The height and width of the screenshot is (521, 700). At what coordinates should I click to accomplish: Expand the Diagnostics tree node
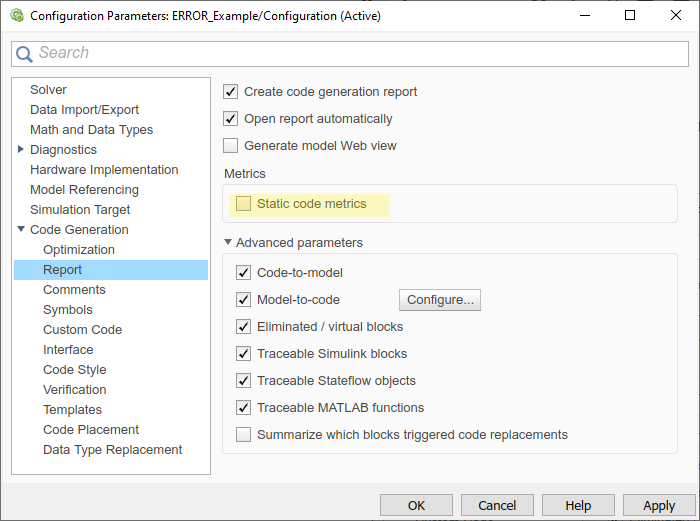click(x=21, y=150)
